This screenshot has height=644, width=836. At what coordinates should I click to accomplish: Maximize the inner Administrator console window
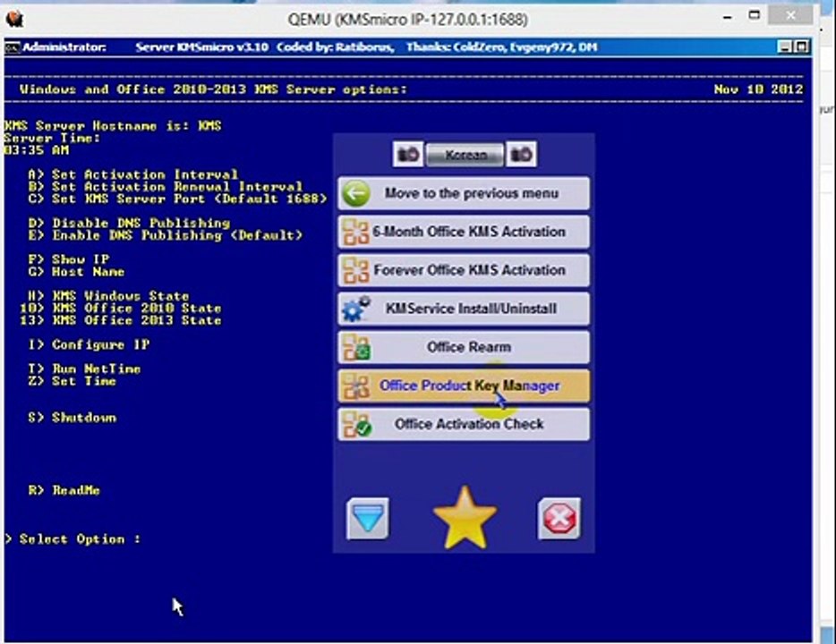coord(801,47)
